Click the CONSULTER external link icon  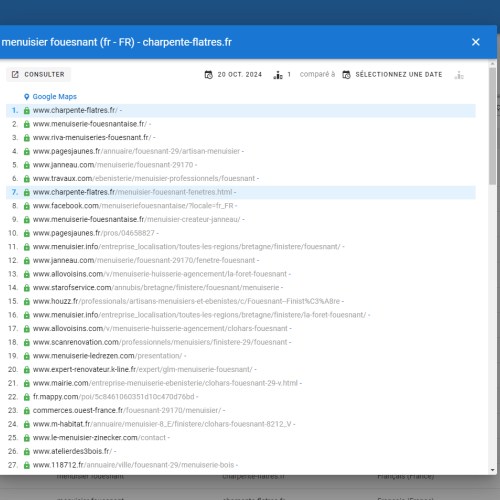pyautogui.click(x=15, y=74)
